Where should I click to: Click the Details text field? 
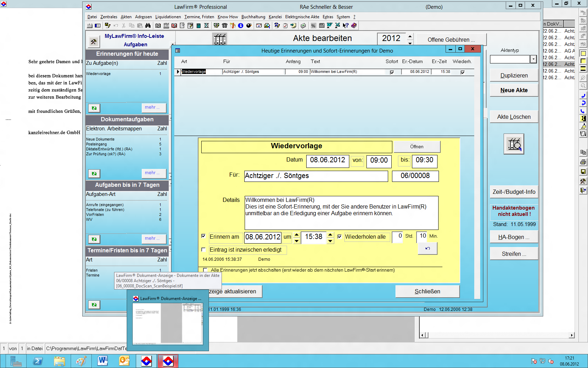341,213
